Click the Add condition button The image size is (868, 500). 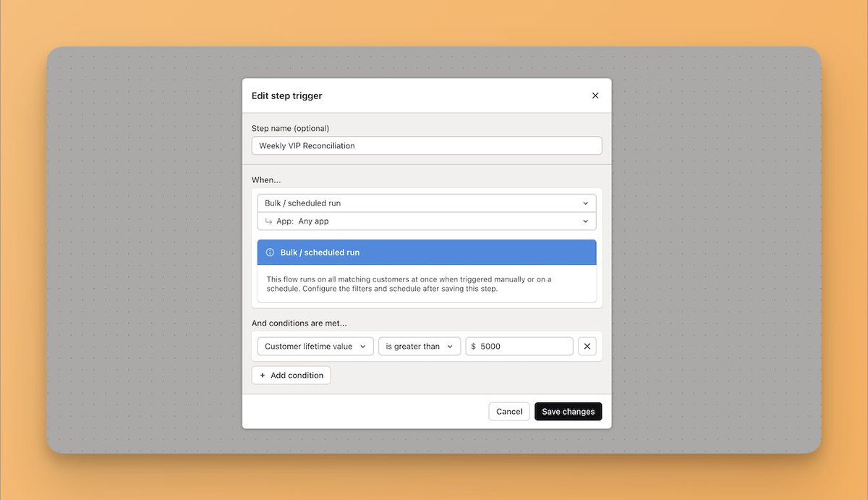pos(292,376)
